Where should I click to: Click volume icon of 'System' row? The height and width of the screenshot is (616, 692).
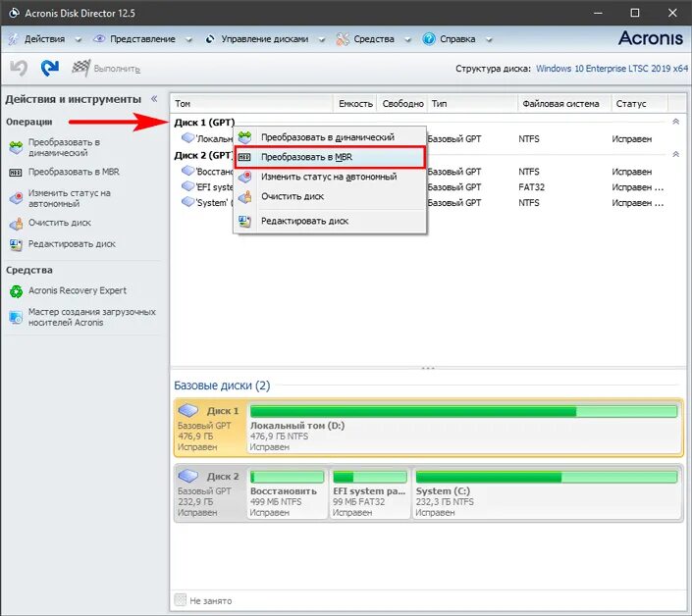188,202
